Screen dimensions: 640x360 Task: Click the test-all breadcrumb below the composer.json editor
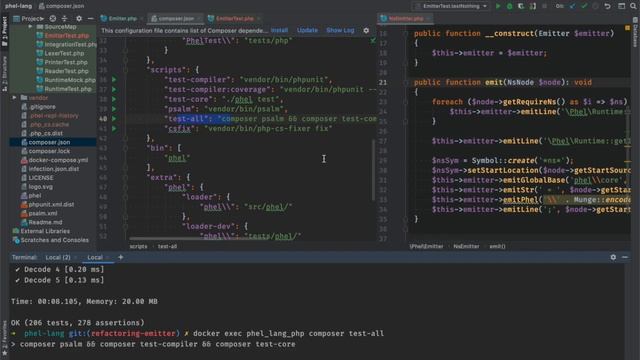(x=167, y=247)
